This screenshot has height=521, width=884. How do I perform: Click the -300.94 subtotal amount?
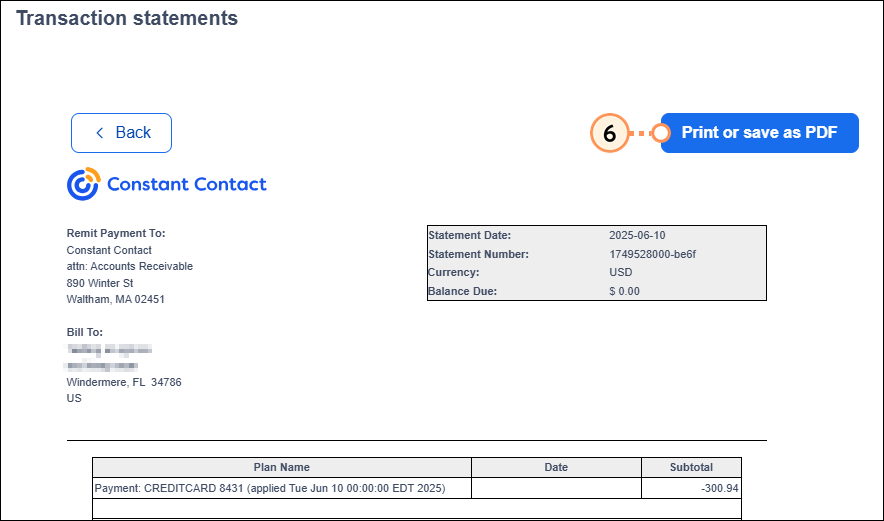pyautogui.click(x=720, y=488)
